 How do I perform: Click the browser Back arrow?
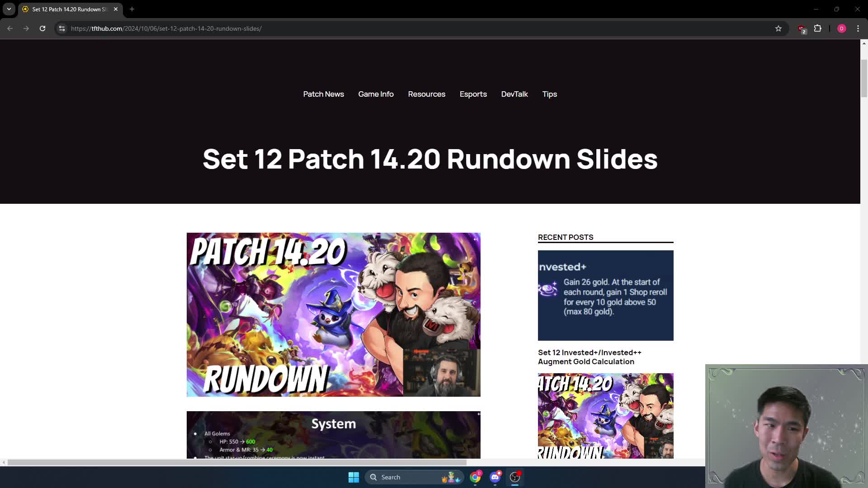pos(10,28)
